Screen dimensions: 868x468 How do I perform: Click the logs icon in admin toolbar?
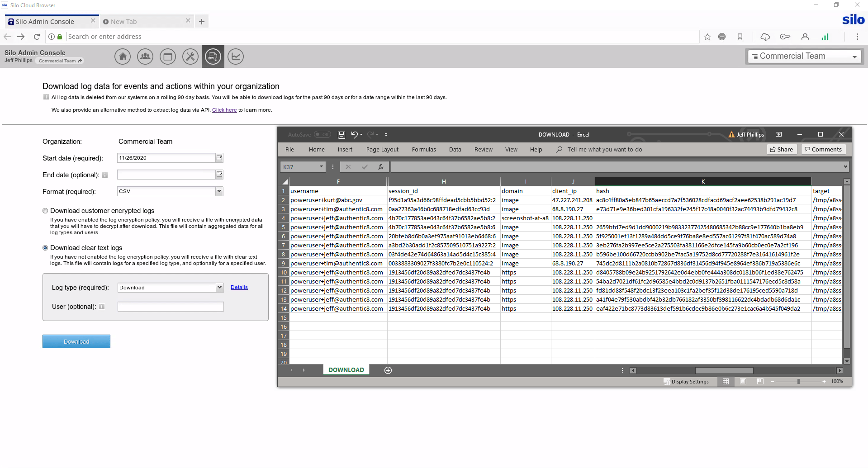pyautogui.click(x=213, y=57)
